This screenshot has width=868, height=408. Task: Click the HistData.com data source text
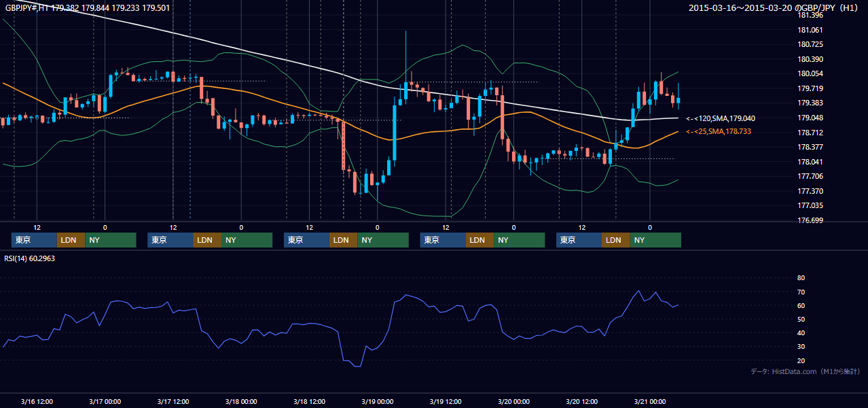(x=806, y=371)
